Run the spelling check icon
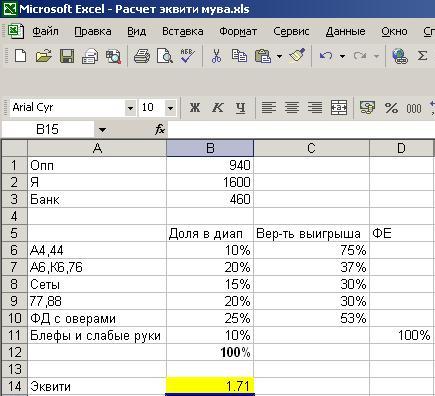The image size is (435, 396). click(x=188, y=56)
